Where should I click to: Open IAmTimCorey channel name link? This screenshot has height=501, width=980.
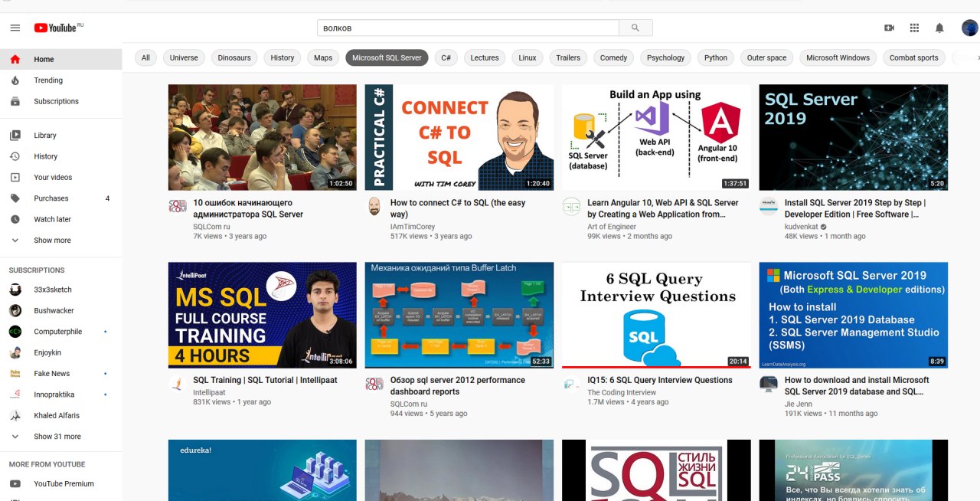coord(413,227)
